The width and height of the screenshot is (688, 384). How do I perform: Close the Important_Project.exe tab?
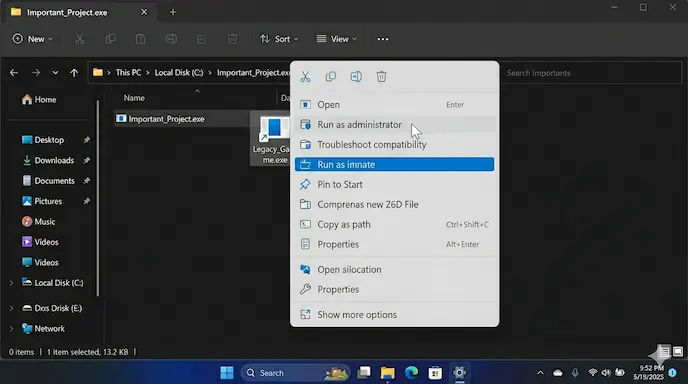click(144, 12)
